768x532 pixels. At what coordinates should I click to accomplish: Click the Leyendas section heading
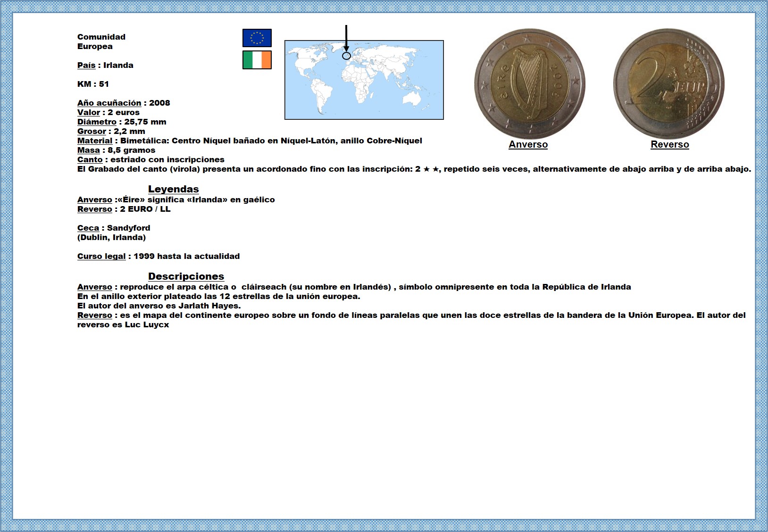(174, 189)
